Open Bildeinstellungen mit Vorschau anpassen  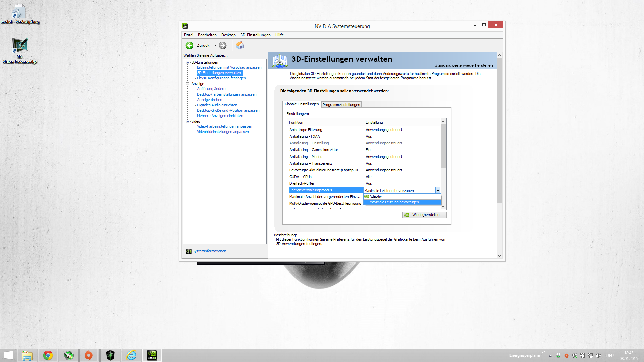tap(229, 67)
